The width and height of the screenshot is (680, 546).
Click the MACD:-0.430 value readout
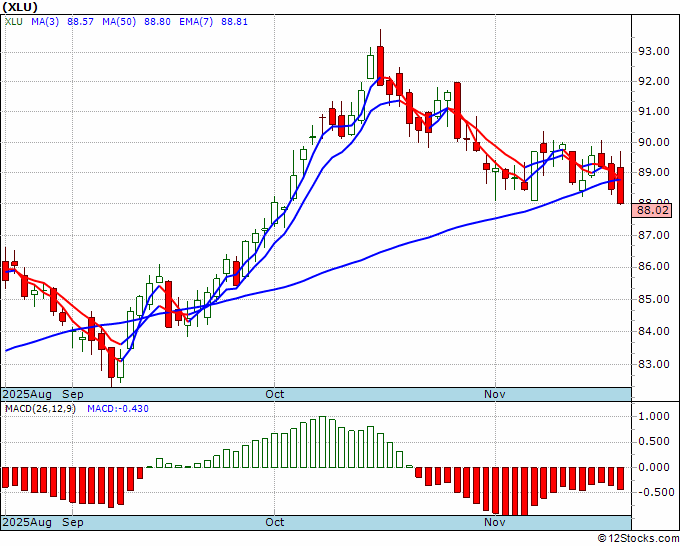(118, 409)
